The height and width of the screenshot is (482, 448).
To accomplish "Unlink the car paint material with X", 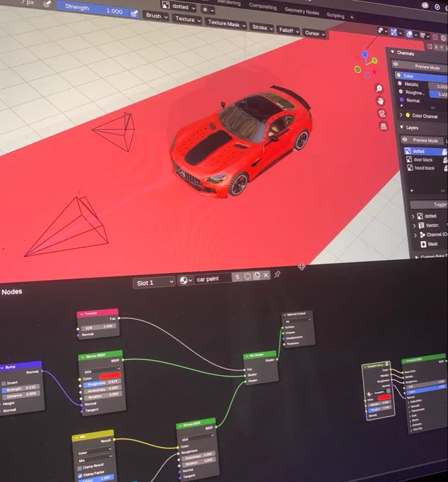I will (x=266, y=275).
